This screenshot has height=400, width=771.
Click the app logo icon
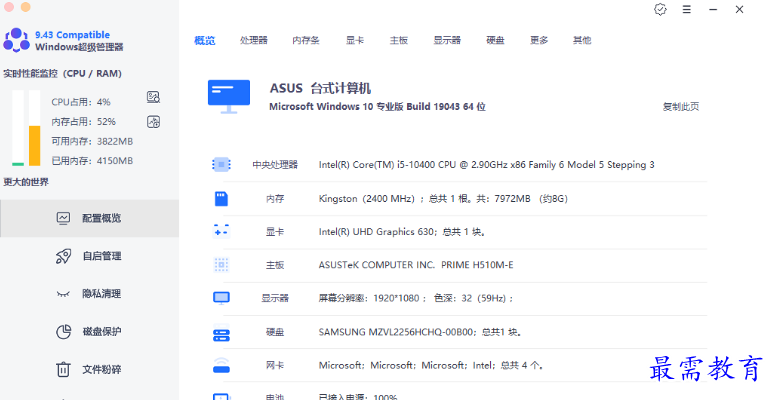pos(17,40)
